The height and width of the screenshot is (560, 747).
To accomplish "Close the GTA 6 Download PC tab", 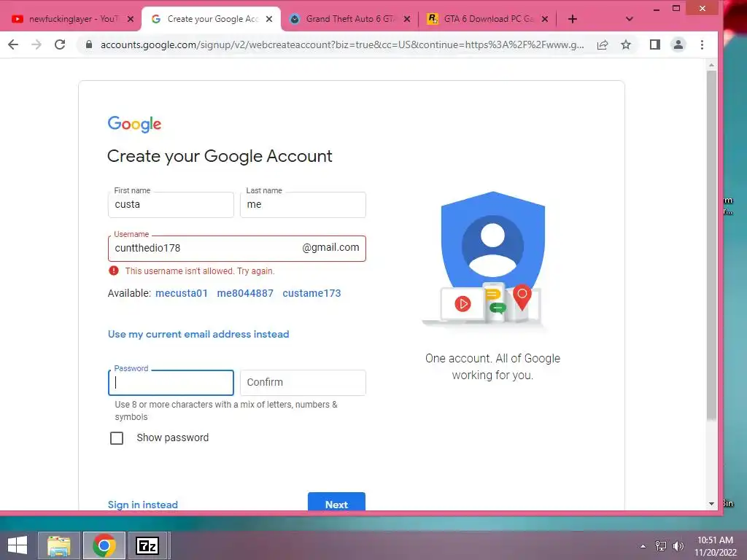I will 545,19.
